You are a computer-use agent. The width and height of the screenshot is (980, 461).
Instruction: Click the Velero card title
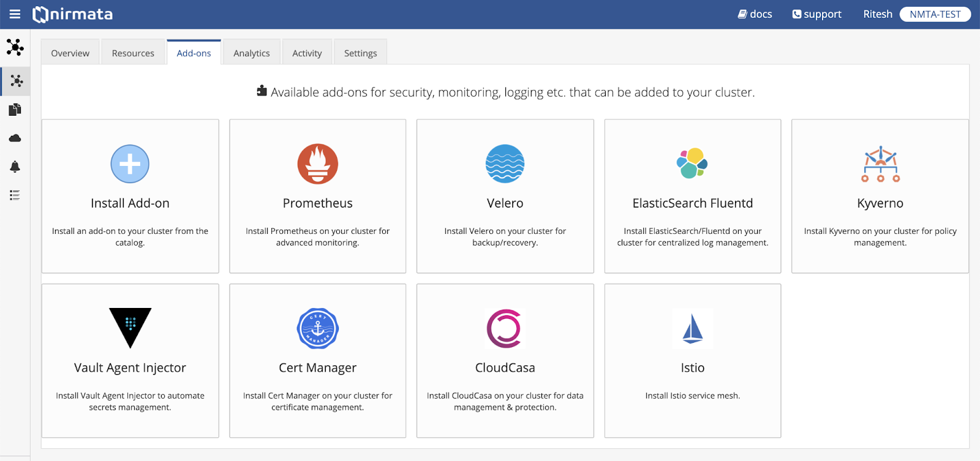(x=505, y=203)
